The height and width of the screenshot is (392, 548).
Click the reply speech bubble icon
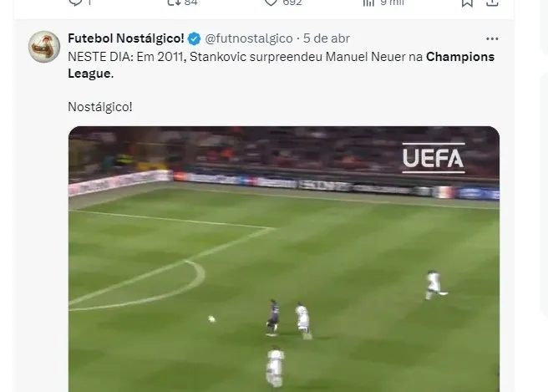75,3
